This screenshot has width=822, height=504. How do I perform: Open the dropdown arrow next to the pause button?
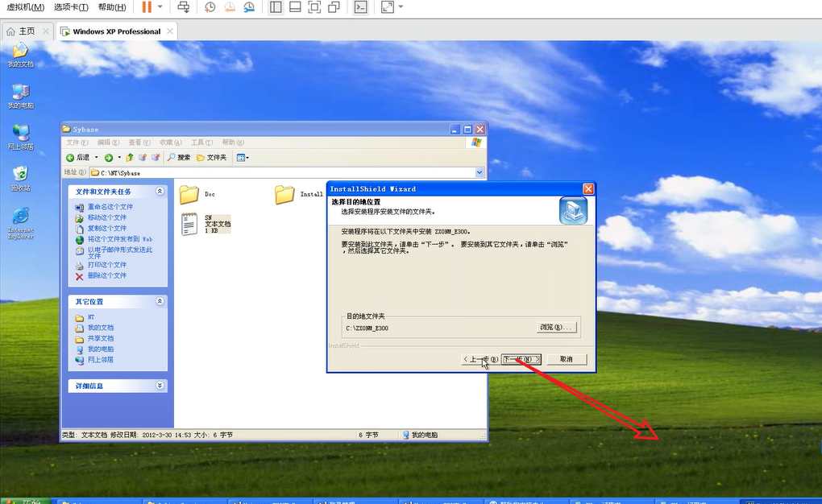[x=160, y=6]
